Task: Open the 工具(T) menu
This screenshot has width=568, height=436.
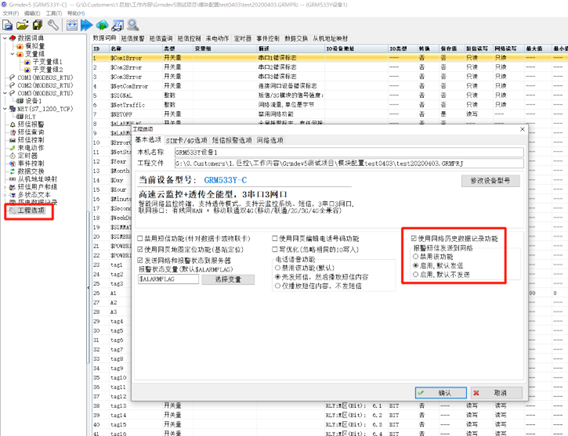Action: [x=54, y=13]
